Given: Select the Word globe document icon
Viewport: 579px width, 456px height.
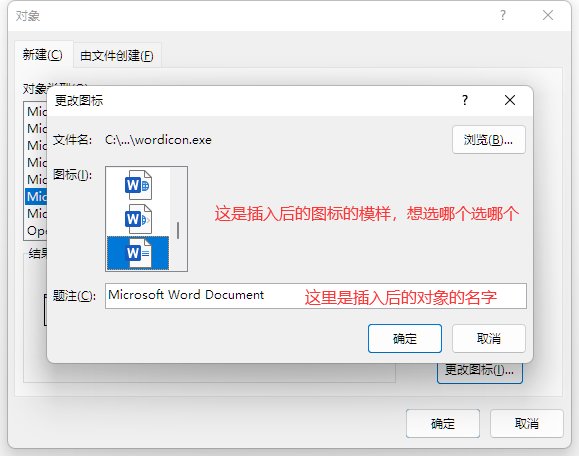Looking at the screenshot, I should pos(138,185).
